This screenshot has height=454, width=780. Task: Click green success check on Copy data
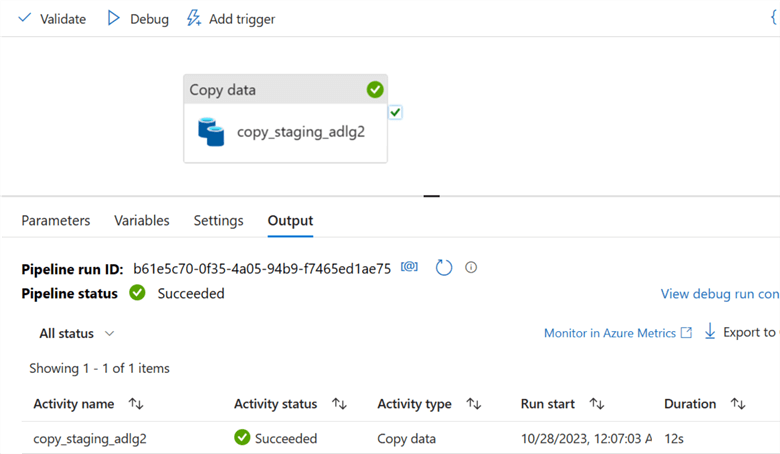pos(375,90)
